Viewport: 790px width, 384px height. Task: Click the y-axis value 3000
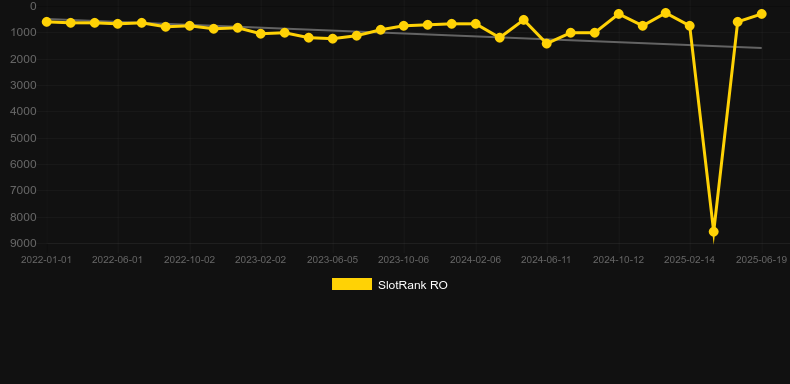pyautogui.click(x=23, y=85)
